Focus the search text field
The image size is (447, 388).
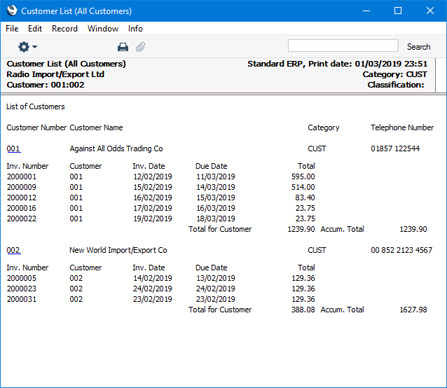[x=343, y=46]
